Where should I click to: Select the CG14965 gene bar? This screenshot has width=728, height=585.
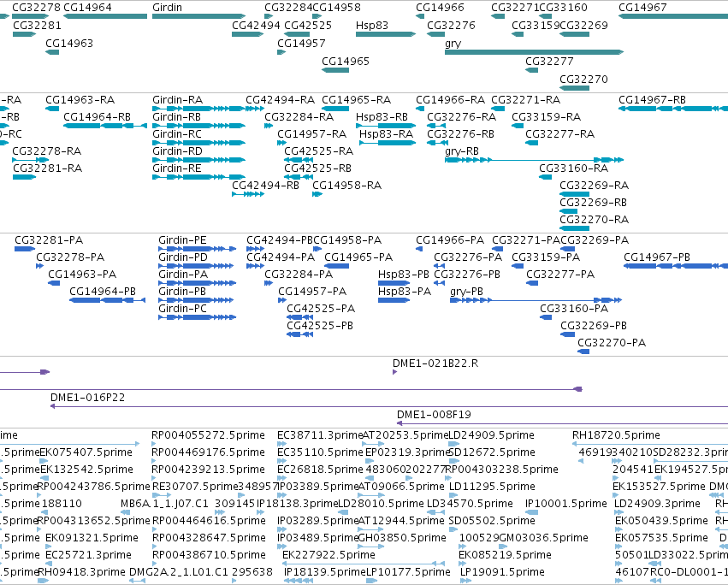(x=335, y=70)
